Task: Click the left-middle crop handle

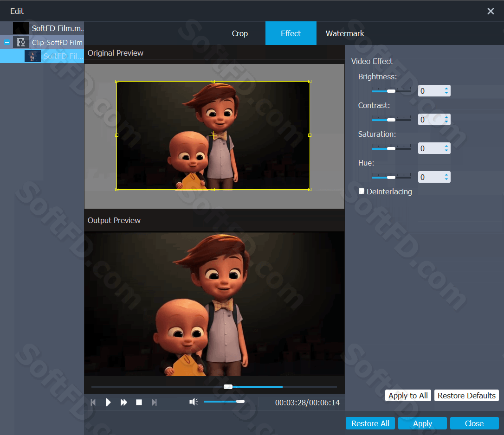Action: (116, 135)
